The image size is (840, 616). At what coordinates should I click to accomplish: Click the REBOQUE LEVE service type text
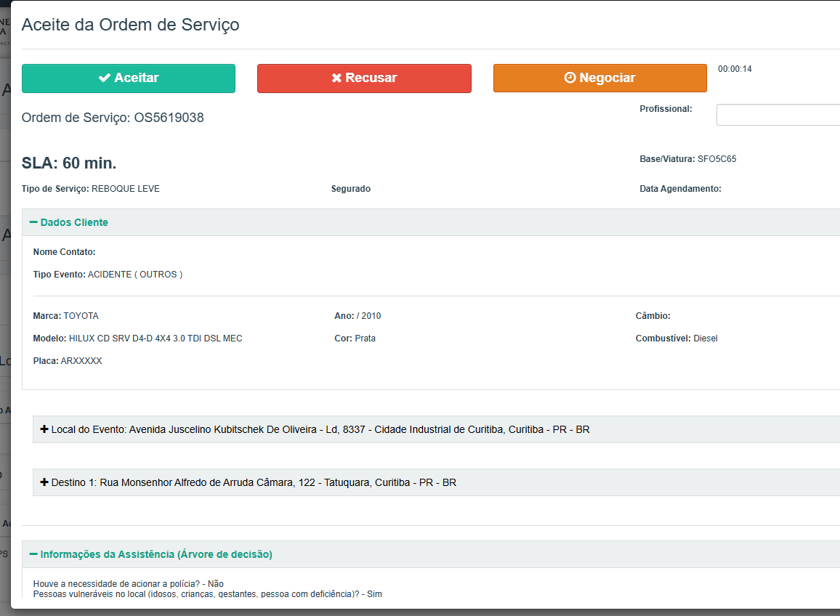click(125, 189)
